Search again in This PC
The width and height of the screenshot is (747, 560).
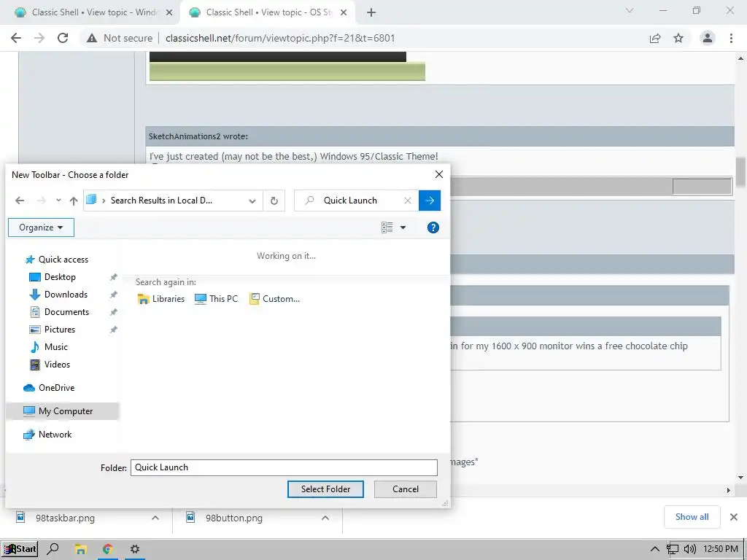pyautogui.click(x=216, y=299)
